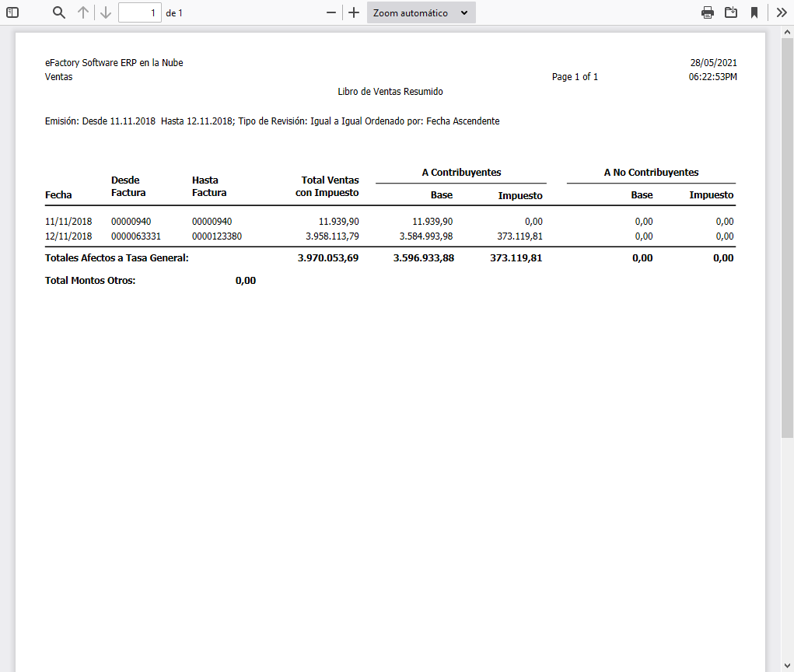794x672 pixels.
Task: Click the total value '3.970.053,69'
Action: [x=328, y=257]
